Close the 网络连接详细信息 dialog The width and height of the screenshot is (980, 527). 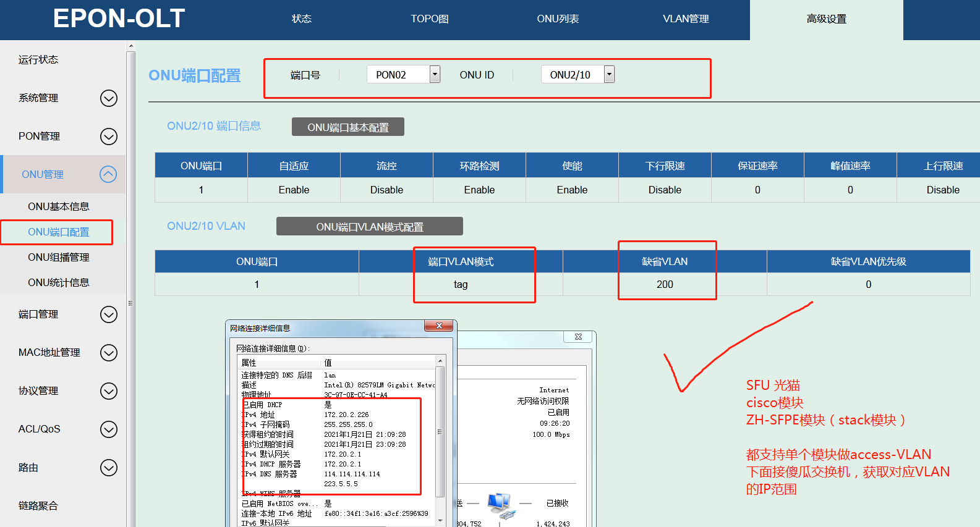[439, 326]
